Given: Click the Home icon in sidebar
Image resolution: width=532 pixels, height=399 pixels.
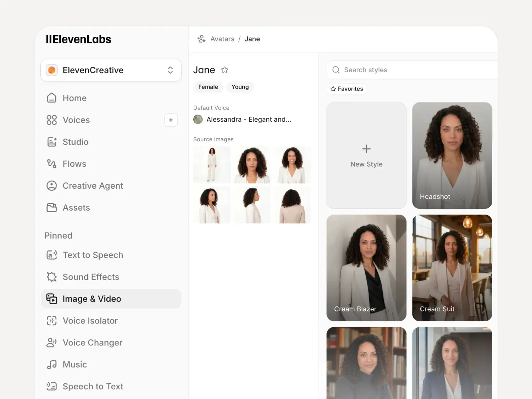Looking at the screenshot, I should coord(52,98).
